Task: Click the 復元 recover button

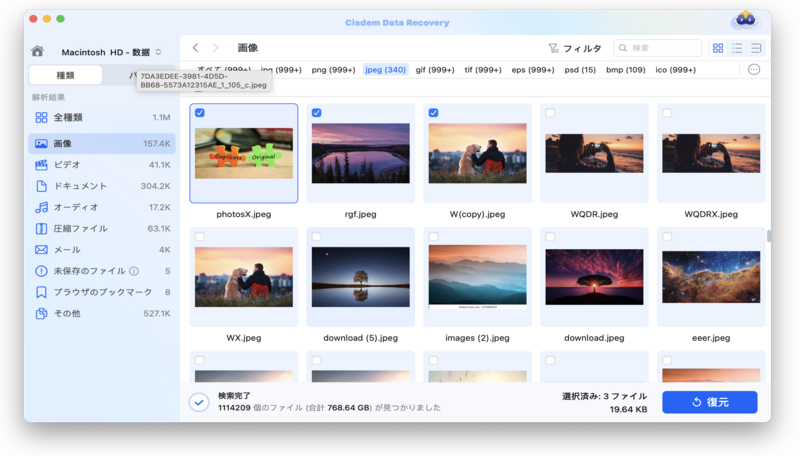Action: 709,402
